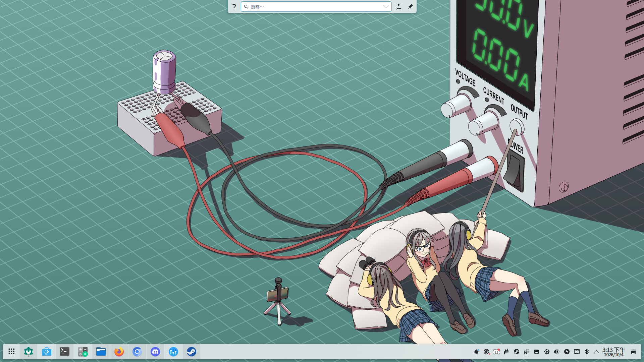The image size is (644, 362).
Task: Open the Dolphin file manager
Action: tap(101, 352)
